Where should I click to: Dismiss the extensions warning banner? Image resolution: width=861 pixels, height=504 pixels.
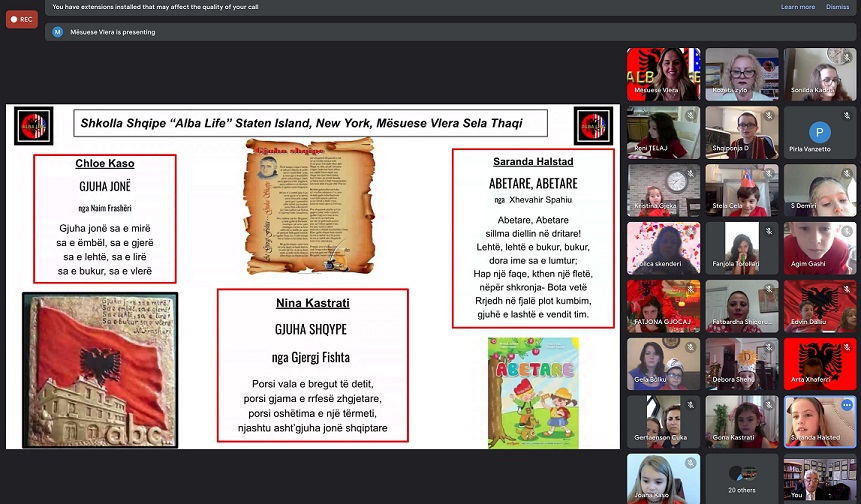click(837, 7)
